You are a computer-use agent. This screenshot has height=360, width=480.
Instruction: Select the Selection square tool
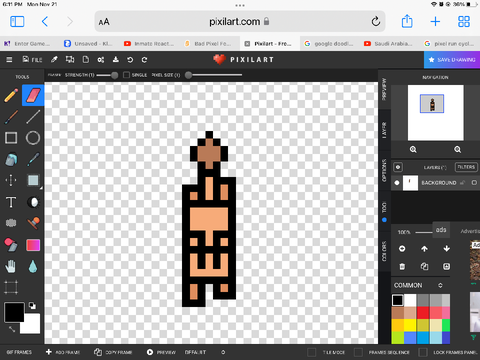[x=33, y=180]
